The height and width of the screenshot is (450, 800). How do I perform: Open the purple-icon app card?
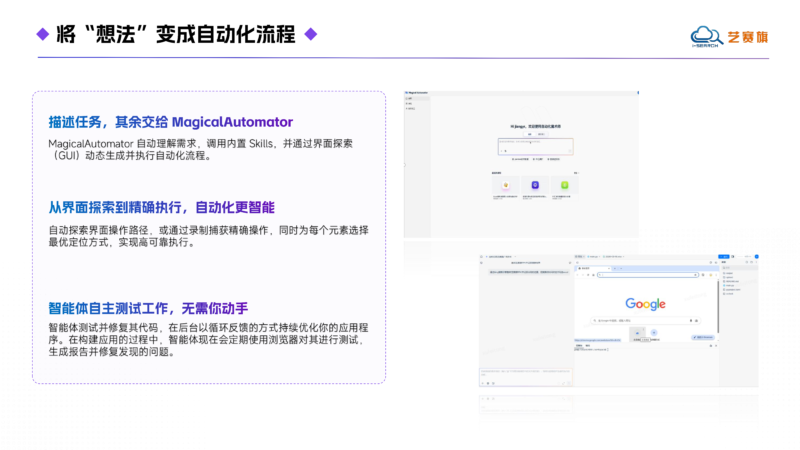(x=535, y=188)
